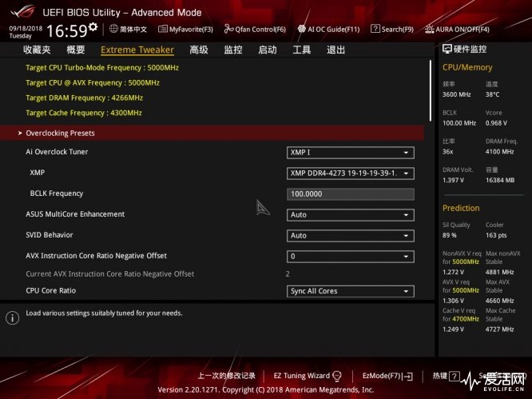Screen dimensions: 532x399
Task: Click the question mark icon beside Search
Action: (375, 29)
